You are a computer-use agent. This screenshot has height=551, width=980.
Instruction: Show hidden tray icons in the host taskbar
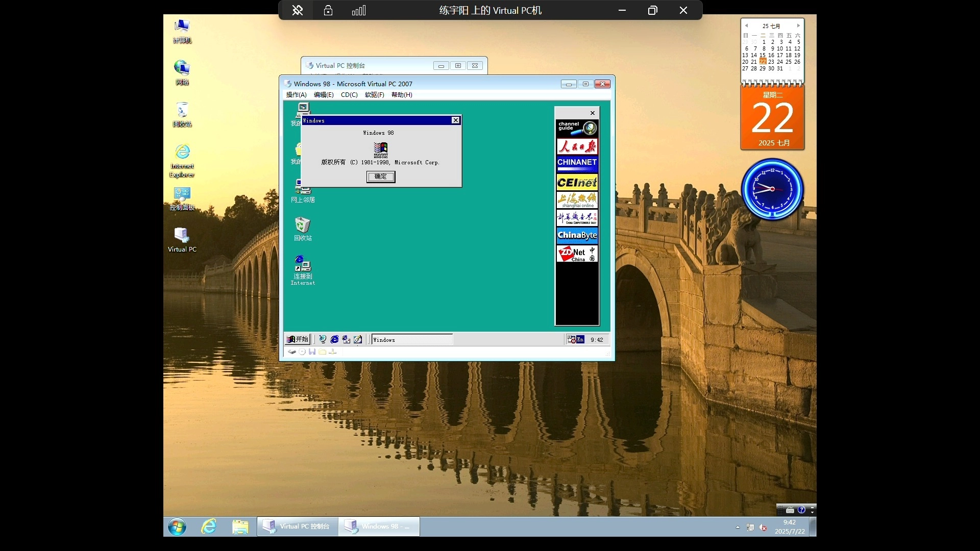pos(738,527)
